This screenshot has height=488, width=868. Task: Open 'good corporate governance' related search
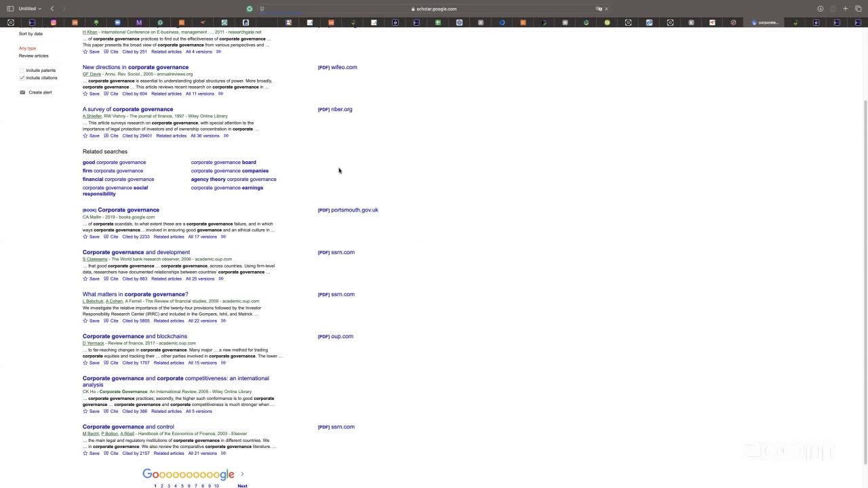coord(114,162)
